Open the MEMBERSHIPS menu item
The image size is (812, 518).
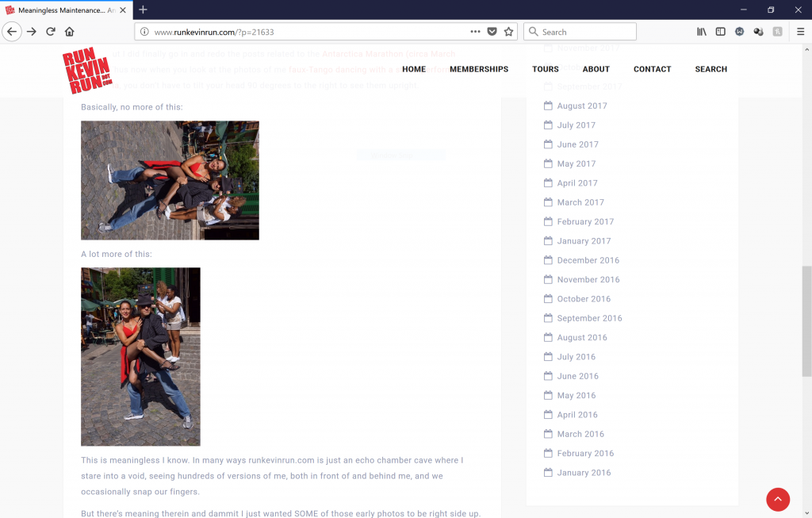click(479, 69)
